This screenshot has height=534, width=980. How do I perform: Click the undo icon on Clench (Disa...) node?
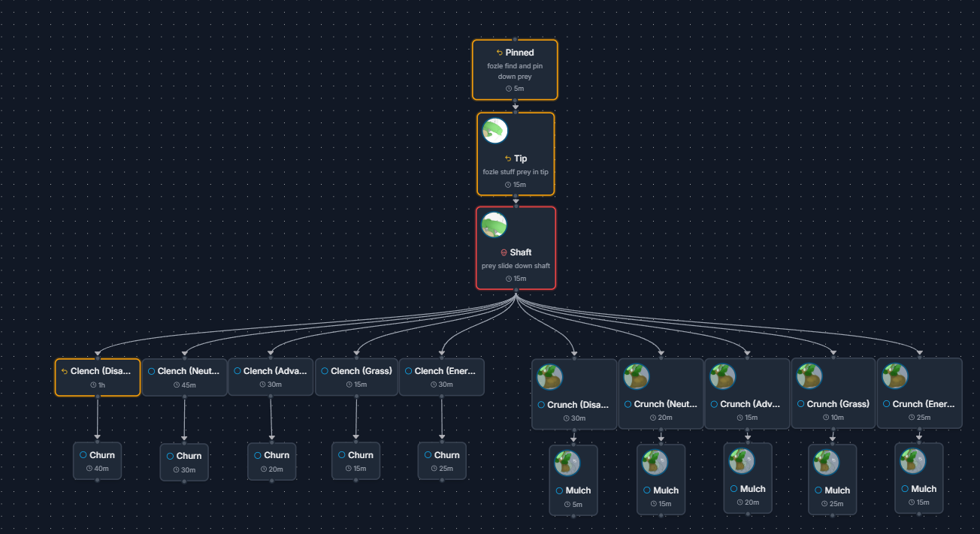click(65, 371)
